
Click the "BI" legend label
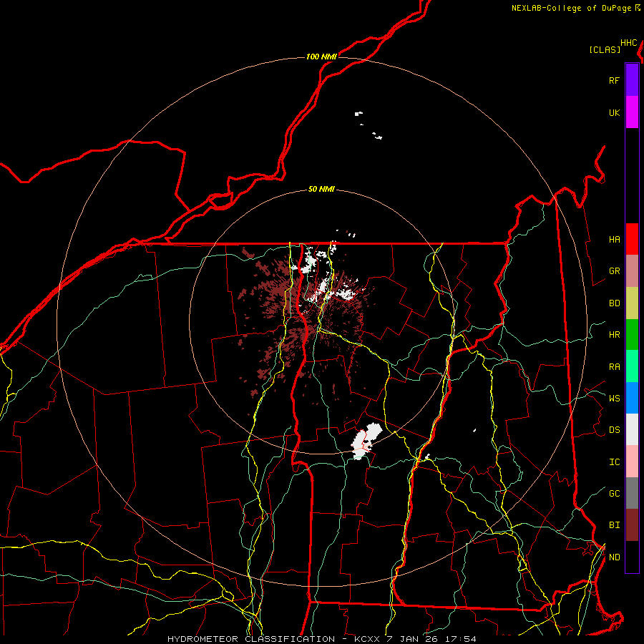(x=614, y=525)
